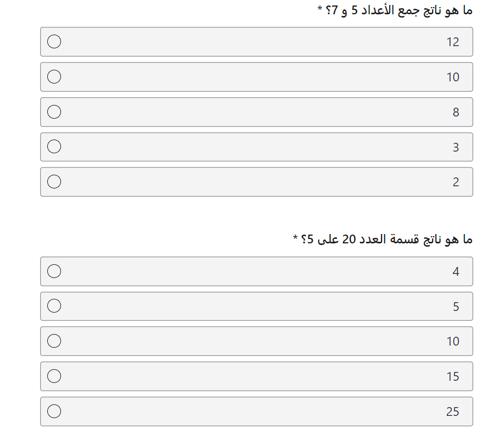Select the radio circle for answer 25
504x445 pixels.
point(54,411)
